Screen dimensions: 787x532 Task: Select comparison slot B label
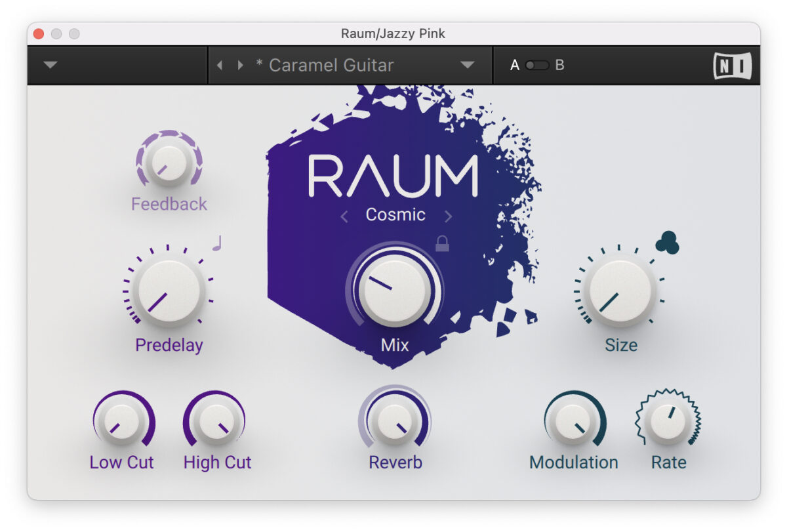click(559, 65)
